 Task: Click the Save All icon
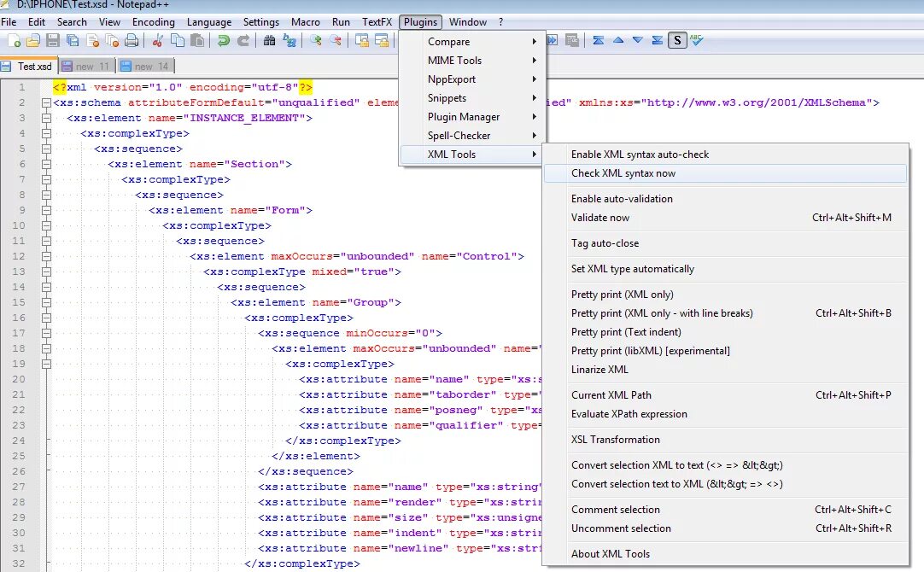coord(73,41)
